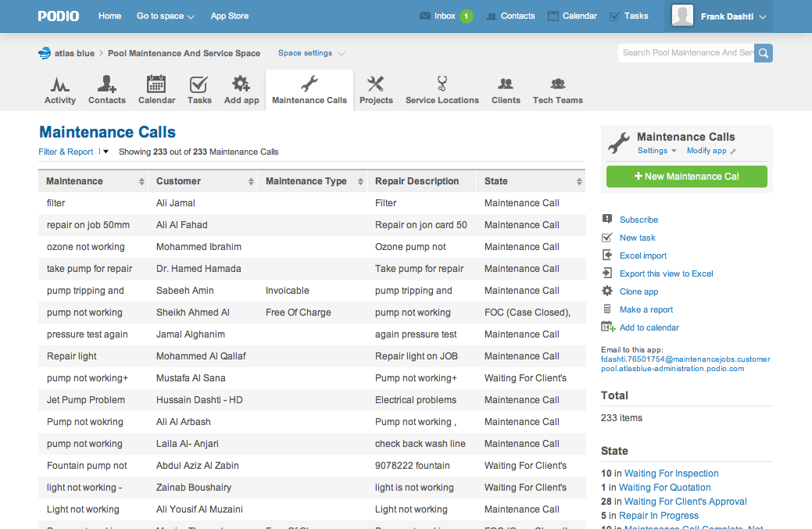
Task: Click the Add app gear icon
Action: pyautogui.click(x=241, y=84)
